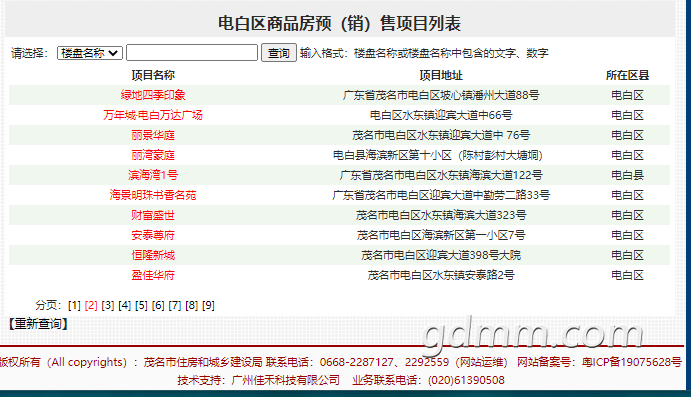Click the 电白区 district cell for 绿地四季印象

[x=628, y=95]
